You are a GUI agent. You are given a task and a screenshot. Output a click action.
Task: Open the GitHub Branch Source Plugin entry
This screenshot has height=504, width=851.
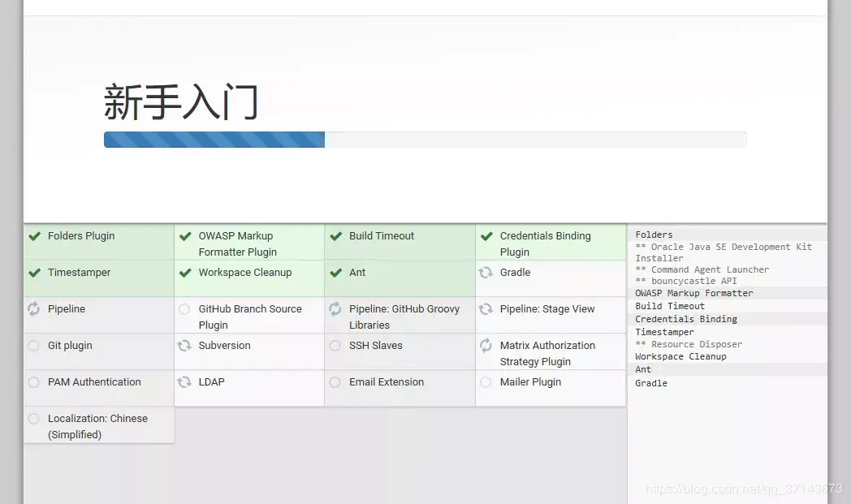(248, 317)
